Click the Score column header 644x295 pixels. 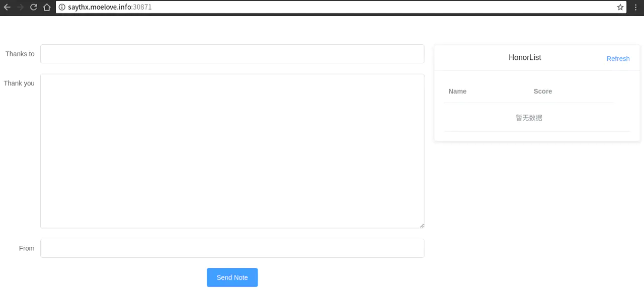[542, 91]
